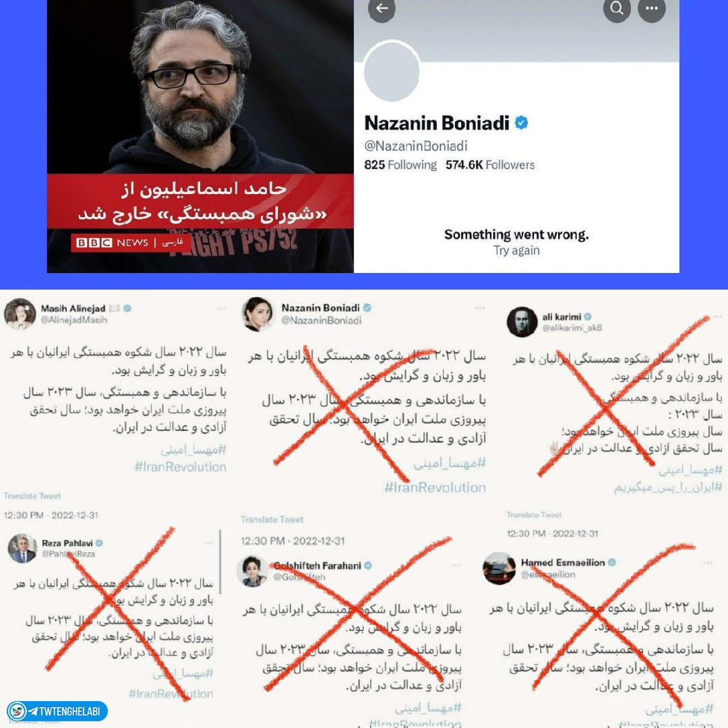Open Golshifteh Farahani's profile picture
This screenshot has height=728, width=728.
click(252, 572)
